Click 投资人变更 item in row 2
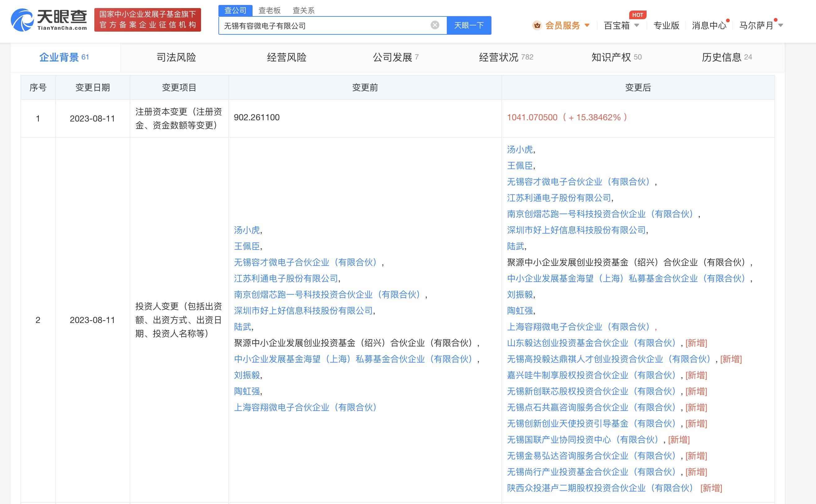The width and height of the screenshot is (816, 504). coord(178,320)
